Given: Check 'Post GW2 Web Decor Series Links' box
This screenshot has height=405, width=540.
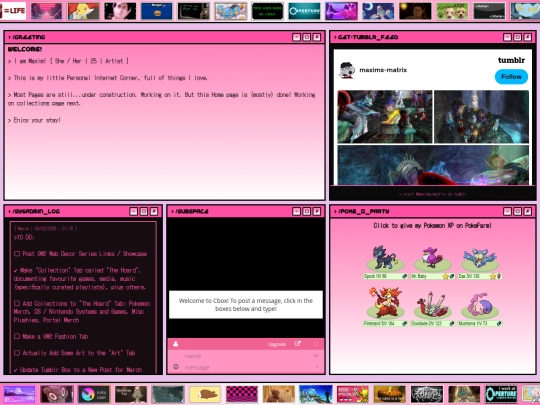Looking at the screenshot, I should click(17, 253).
